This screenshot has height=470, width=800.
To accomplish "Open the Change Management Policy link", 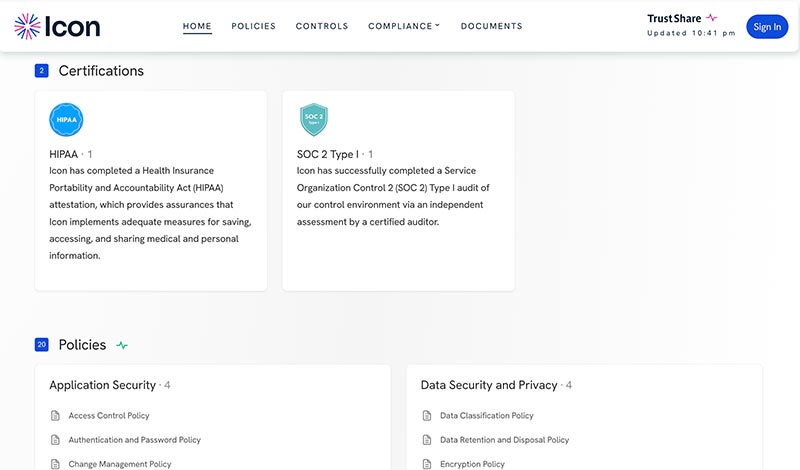I will pos(120,464).
